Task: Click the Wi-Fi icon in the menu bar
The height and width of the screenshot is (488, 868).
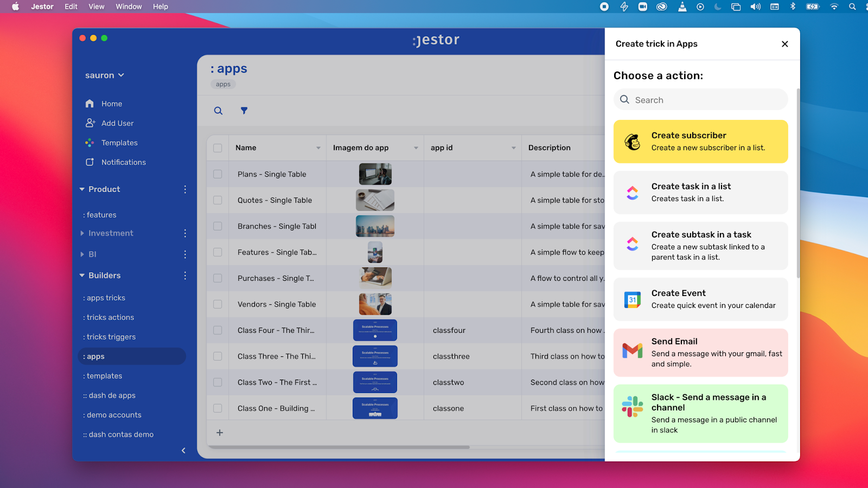Action: [x=834, y=7]
